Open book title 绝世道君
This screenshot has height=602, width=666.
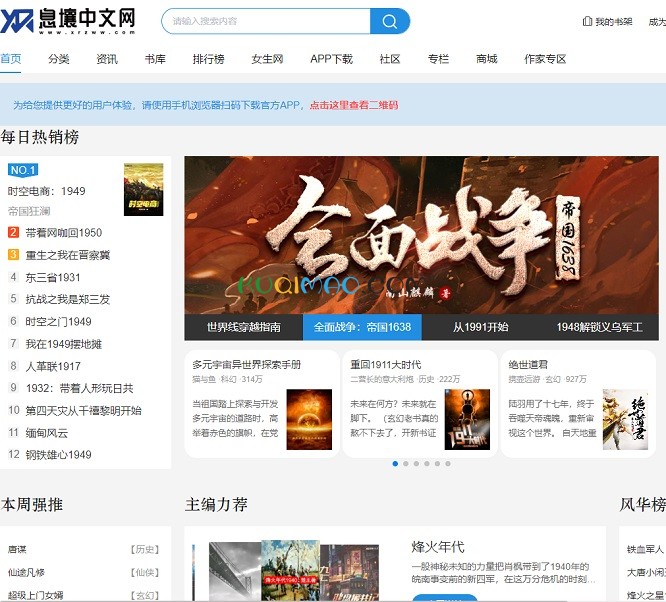coord(528,365)
